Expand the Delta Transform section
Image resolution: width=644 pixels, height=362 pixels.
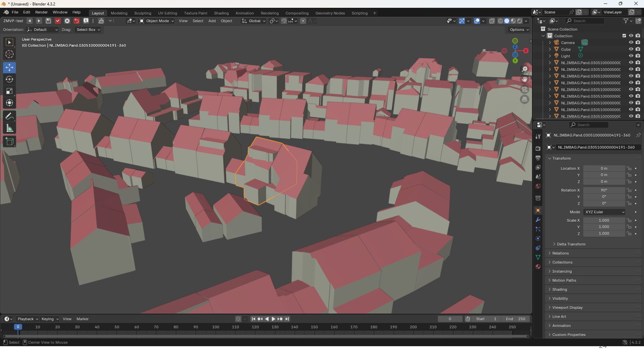tap(571, 244)
